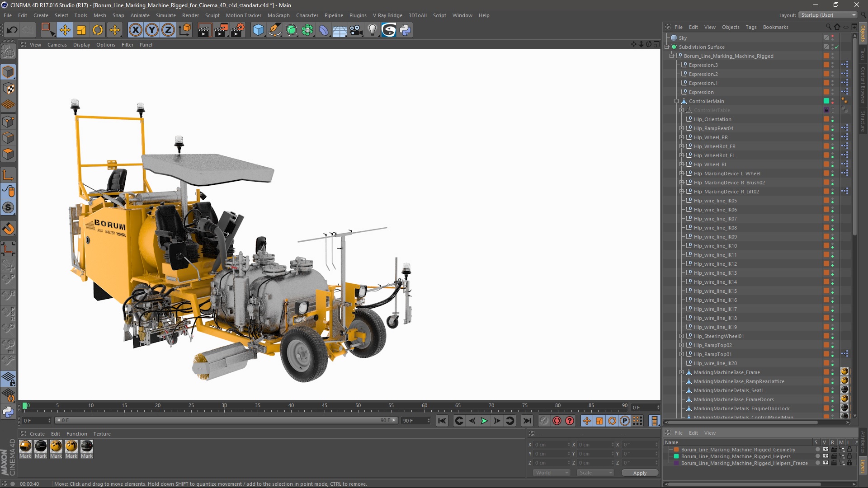Click the first material swatch thumbnail
The width and height of the screenshot is (868, 488).
tap(25, 446)
